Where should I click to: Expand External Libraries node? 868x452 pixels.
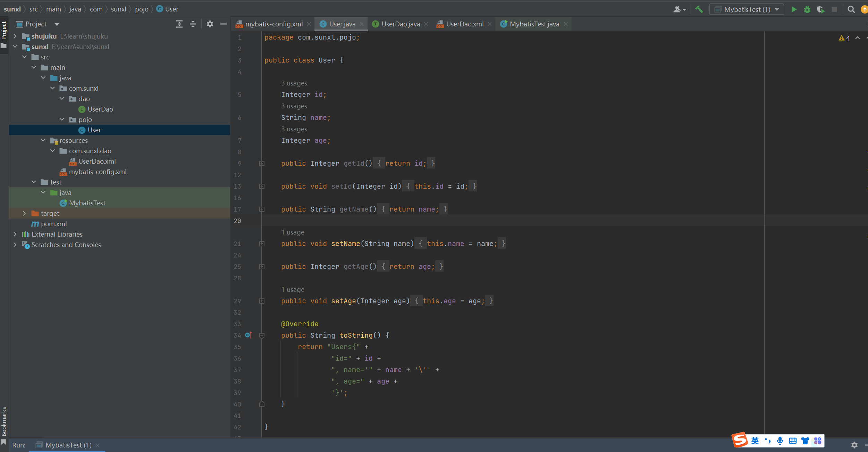click(x=15, y=234)
